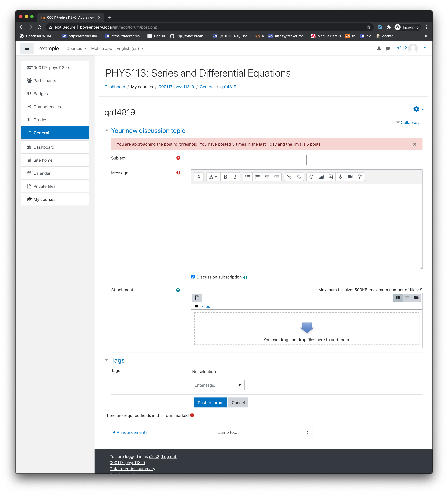Insert an unordered bullet list
Viewport: 448px width, 494px height.
pyautogui.click(x=248, y=177)
